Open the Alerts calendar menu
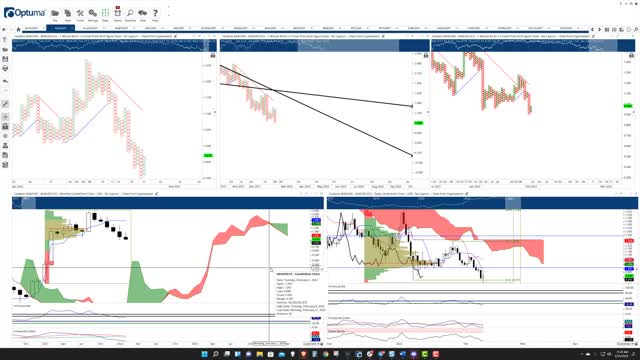 tap(118, 13)
